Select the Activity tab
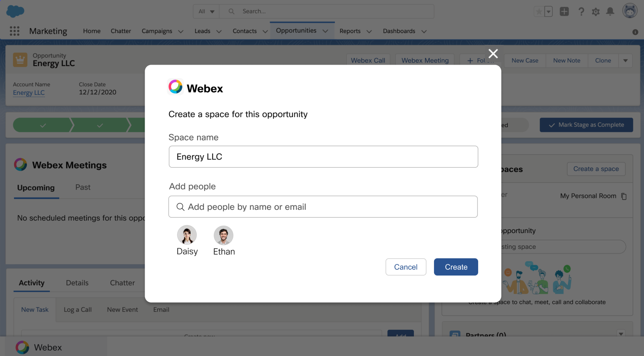644x356 pixels. pyautogui.click(x=32, y=283)
